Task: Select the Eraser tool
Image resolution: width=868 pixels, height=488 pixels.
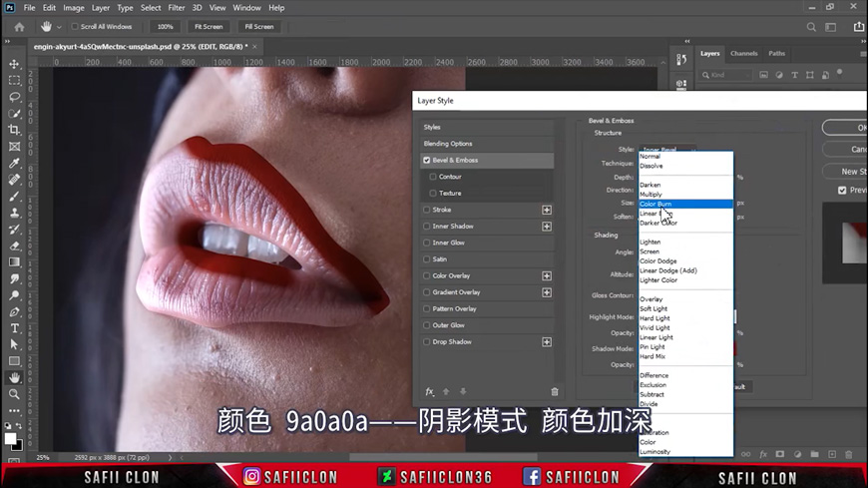Action: coord(14,245)
